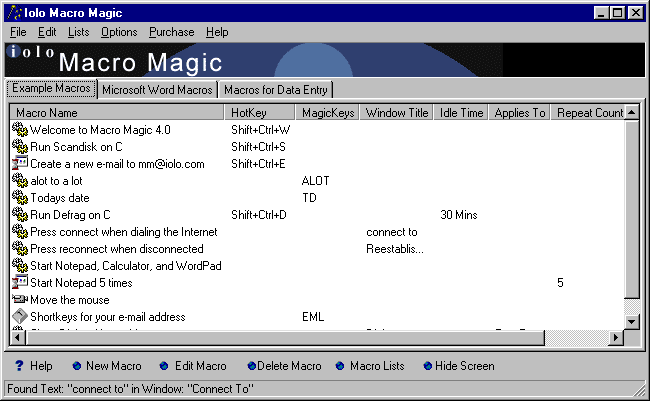The image size is (650, 401).
Task: Open the Purchase menu
Action: (172, 32)
